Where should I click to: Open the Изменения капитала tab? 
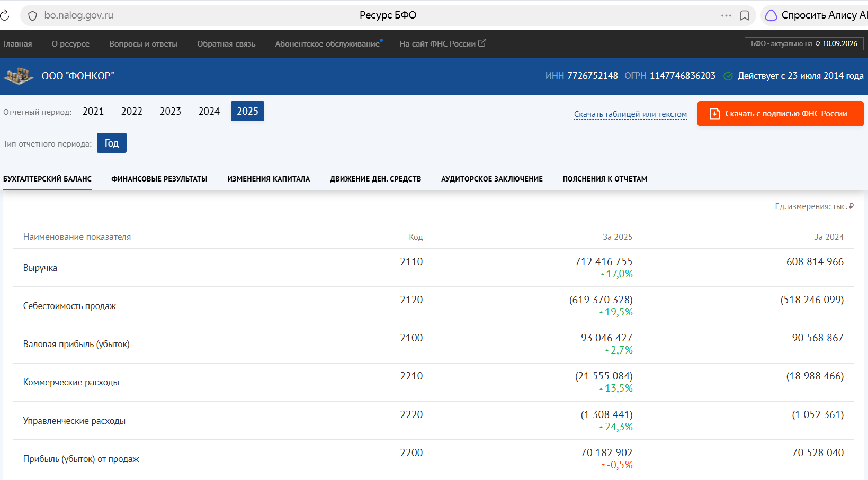point(269,179)
